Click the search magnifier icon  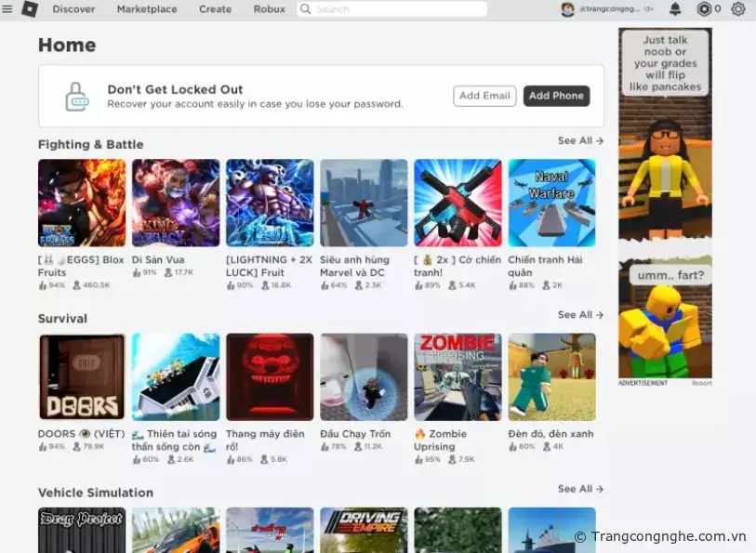point(306,9)
